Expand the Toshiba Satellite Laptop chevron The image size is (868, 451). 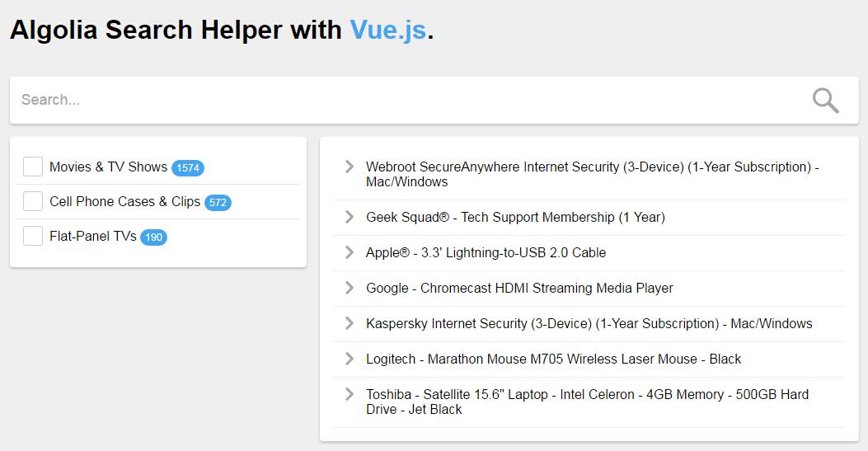pos(350,394)
